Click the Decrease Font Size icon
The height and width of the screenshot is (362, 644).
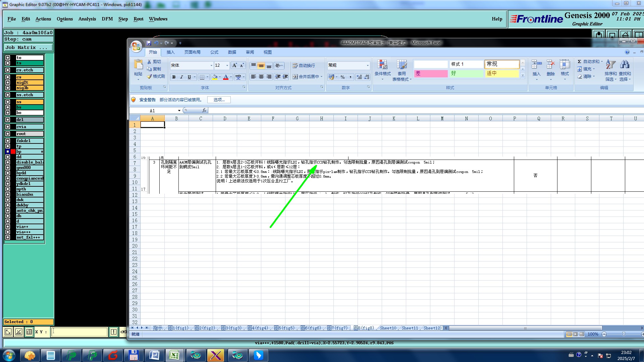[x=241, y=65]
